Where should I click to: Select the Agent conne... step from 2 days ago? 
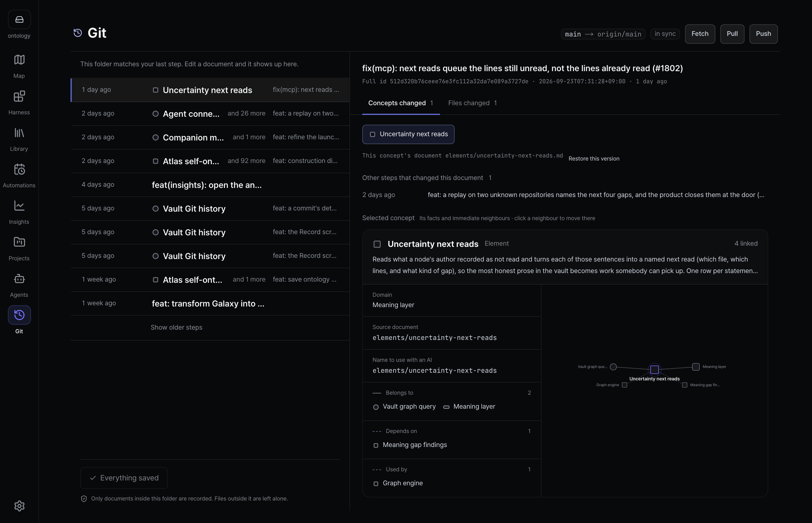tap(210, 114)
